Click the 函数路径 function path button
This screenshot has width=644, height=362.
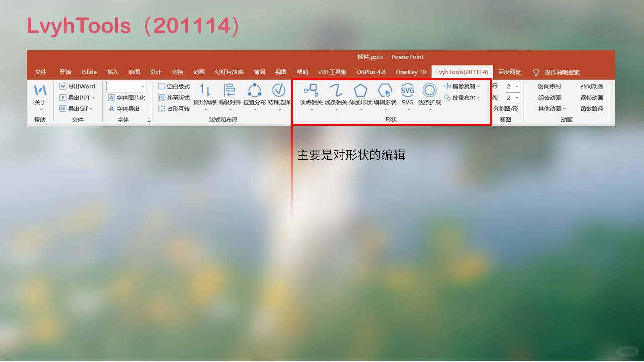[592, 109]
